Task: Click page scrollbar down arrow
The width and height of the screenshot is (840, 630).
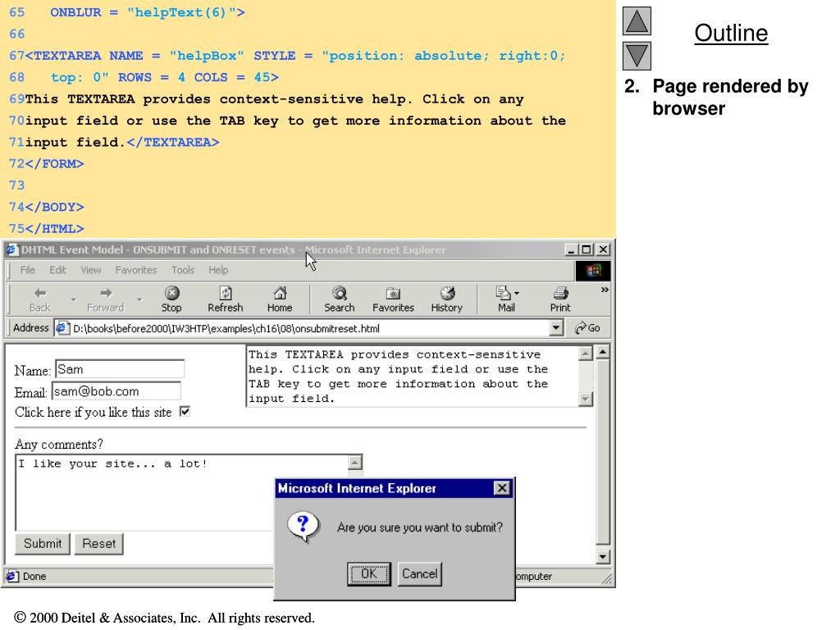Action: (603, 557)
